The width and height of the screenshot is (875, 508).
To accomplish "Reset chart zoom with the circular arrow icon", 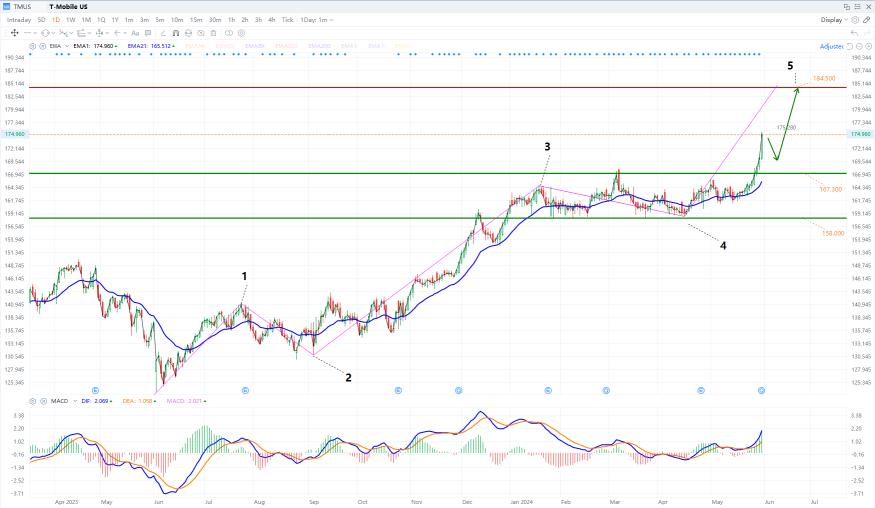I will click(x=850, y=46).
